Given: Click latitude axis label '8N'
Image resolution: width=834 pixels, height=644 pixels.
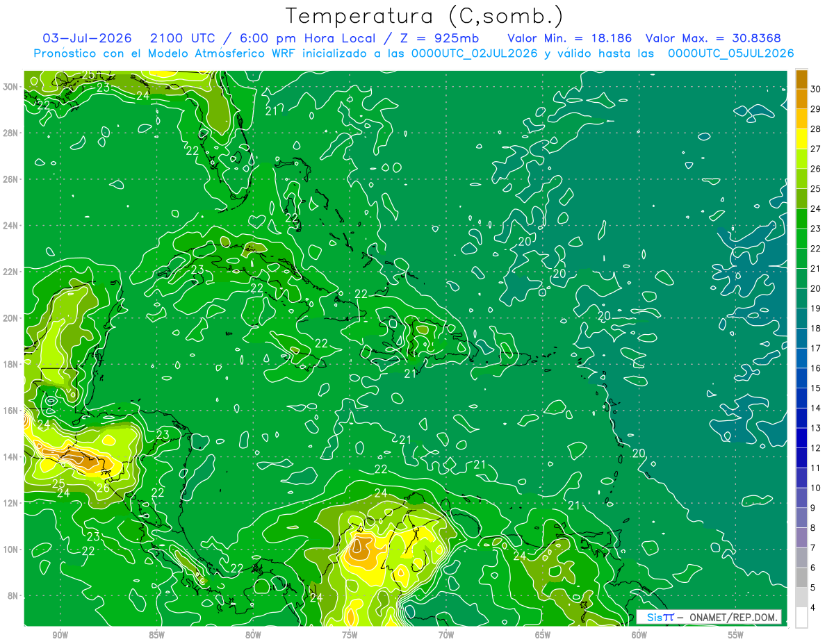Looking at the screenshot, I should [x=14, y=595].
